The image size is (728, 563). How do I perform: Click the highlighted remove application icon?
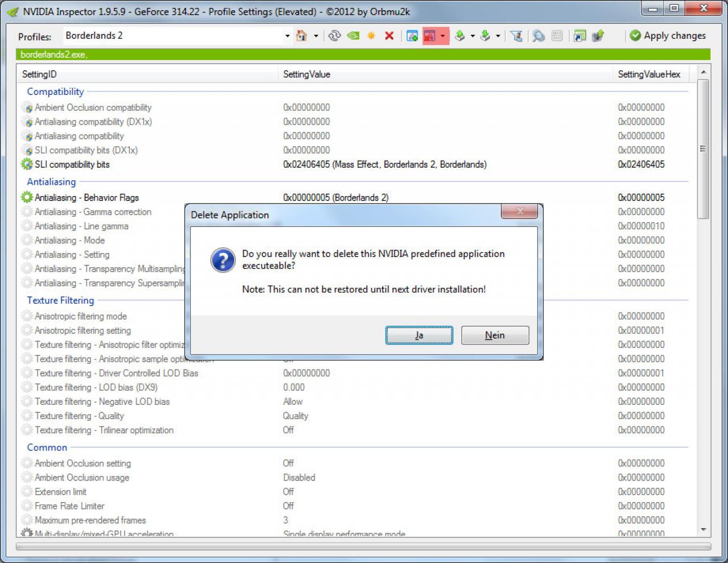(x=430, y=36)
